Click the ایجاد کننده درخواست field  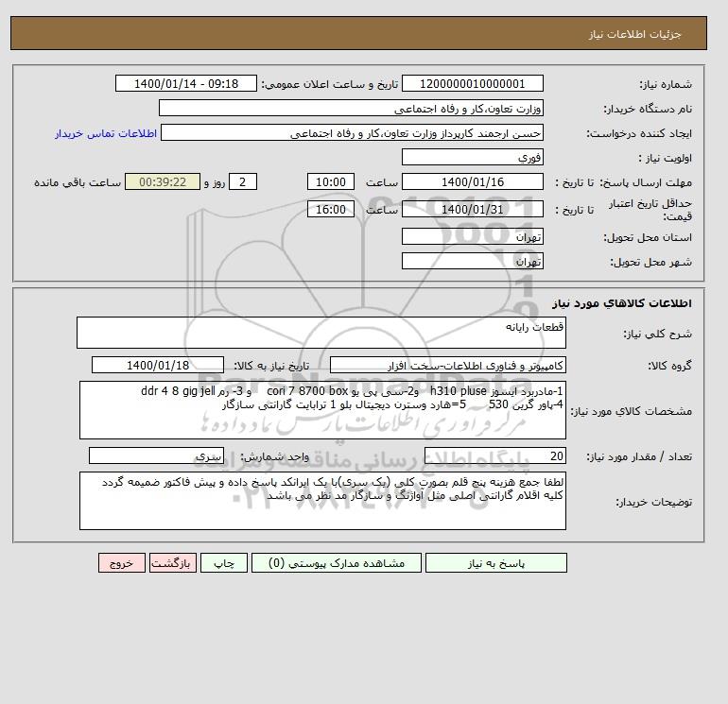[x=352, y=132]
